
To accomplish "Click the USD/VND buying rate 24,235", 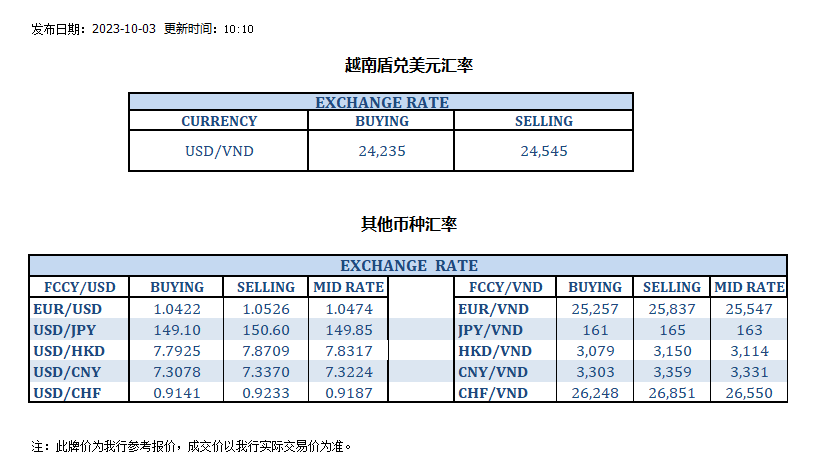I will (382, 152).
